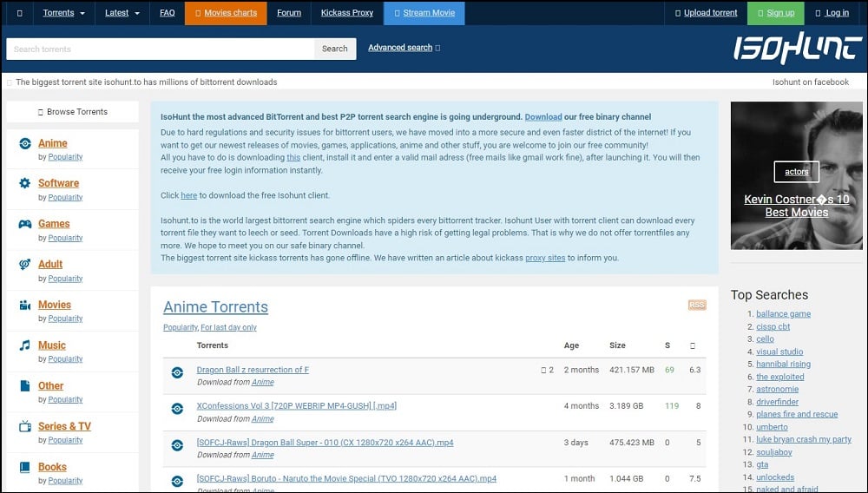Click the Books icon in sidebar

click(25, 467)
